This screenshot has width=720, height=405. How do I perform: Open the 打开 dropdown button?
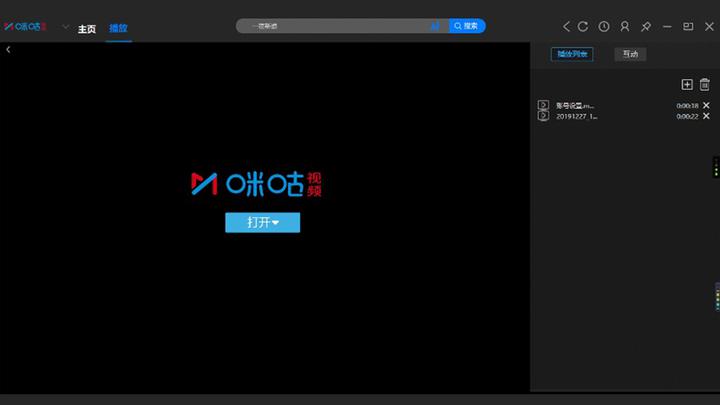(x=263, y=223)
